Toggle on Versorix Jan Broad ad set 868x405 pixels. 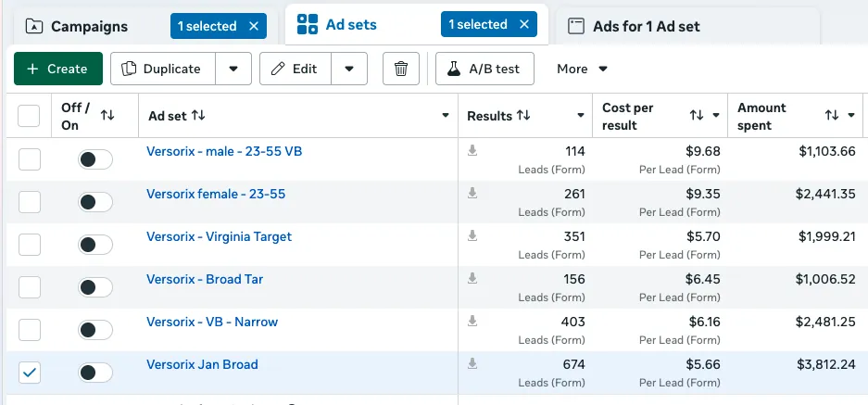[x=95, y=373]
